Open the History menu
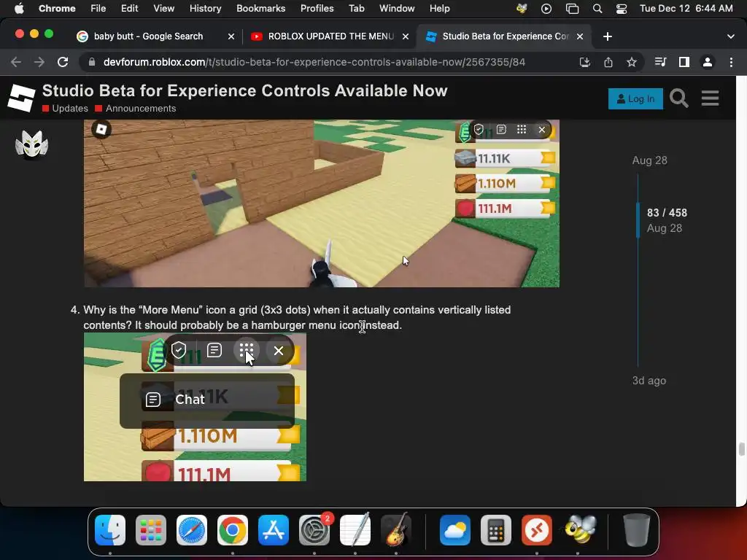This screenshot has width=747, height=560. [x=205, y=8]
